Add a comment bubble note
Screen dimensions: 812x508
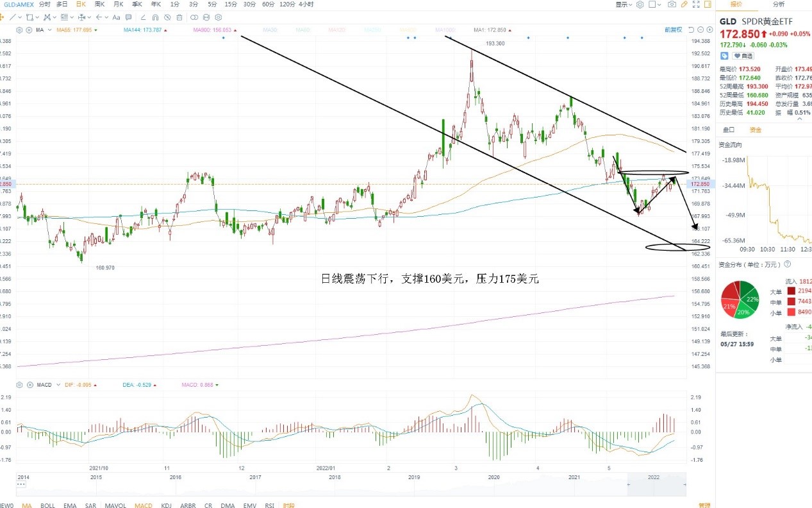129,17
